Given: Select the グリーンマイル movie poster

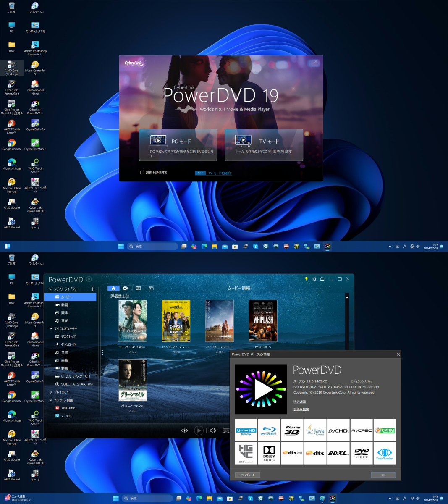Looking at the screenshot, I should [132, 380].
